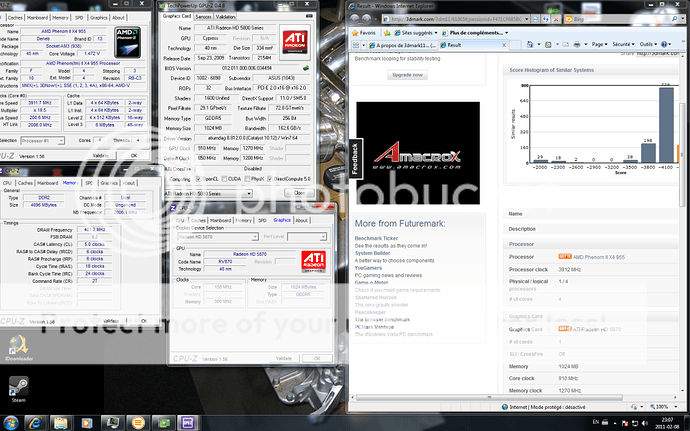Toggle the OpenCL checkbox in GPU-Z

[x=201, y=179]
